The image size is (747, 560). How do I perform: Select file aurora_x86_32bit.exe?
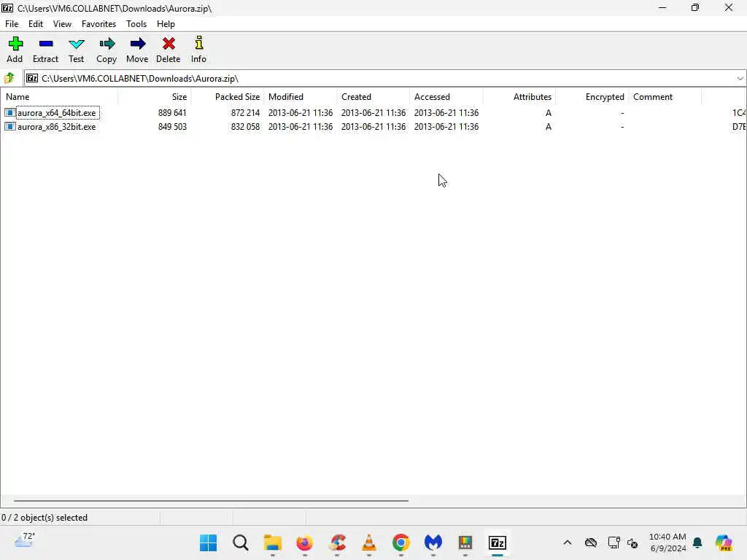click(x=57, y=127)
